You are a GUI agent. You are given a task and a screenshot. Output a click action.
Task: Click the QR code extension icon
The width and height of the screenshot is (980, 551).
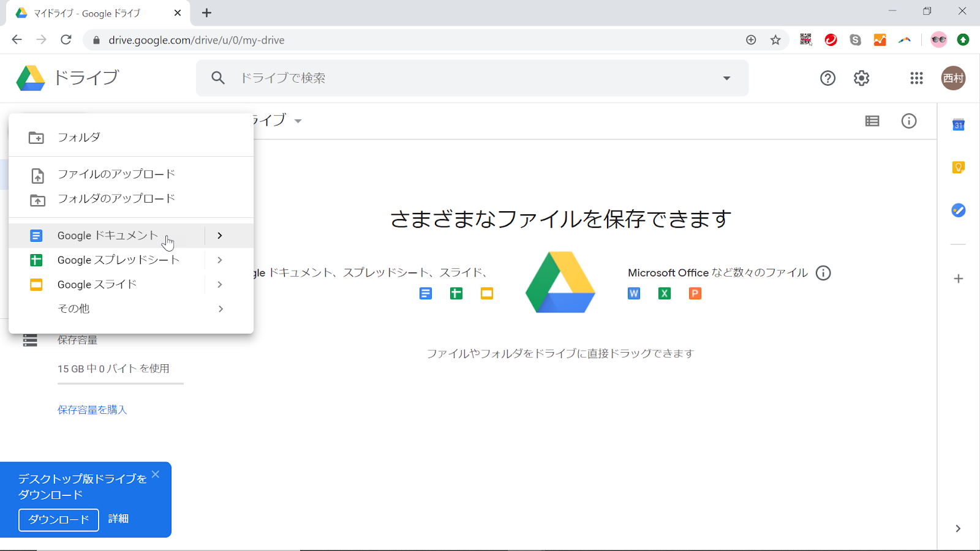806,40
